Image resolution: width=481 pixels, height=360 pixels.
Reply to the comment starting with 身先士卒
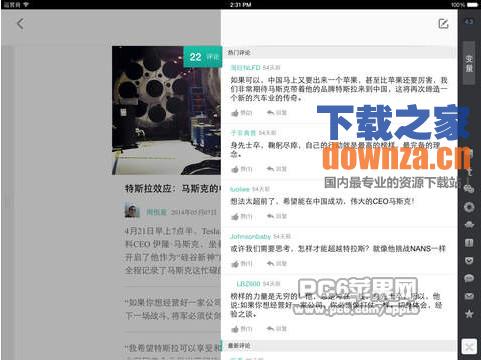[x=277, y=169]
